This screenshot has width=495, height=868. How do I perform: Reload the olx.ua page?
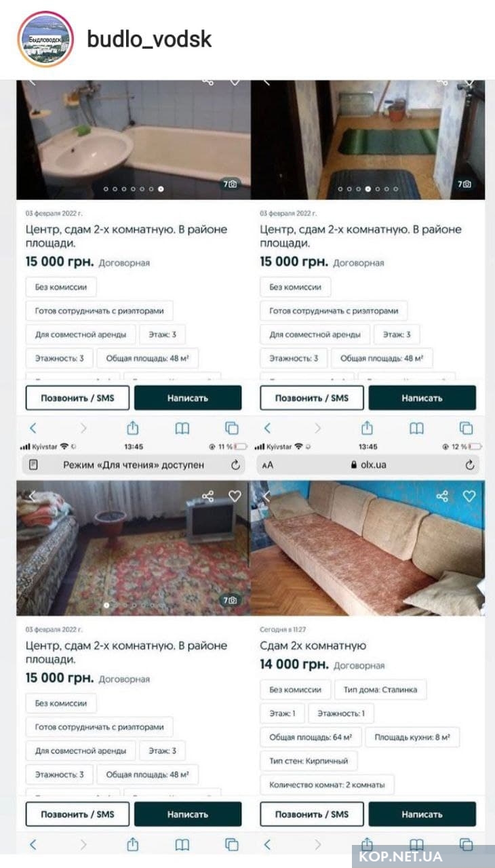click(470, 465)
